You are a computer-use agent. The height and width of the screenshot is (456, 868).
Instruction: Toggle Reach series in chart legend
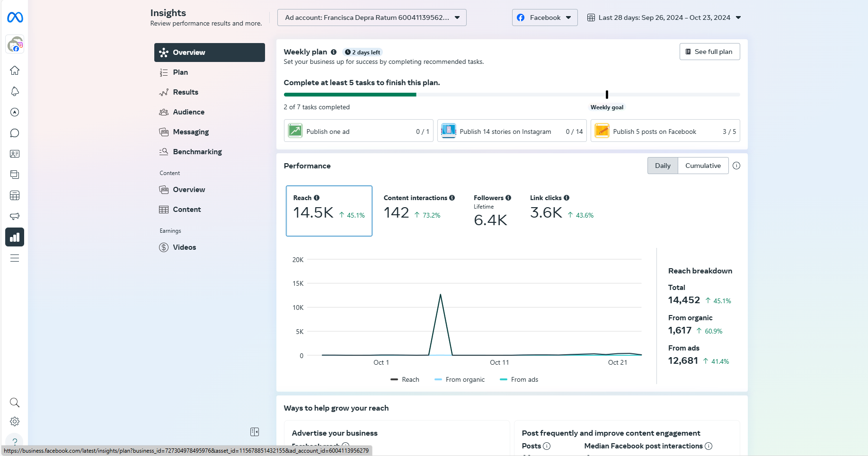point(405,379)
